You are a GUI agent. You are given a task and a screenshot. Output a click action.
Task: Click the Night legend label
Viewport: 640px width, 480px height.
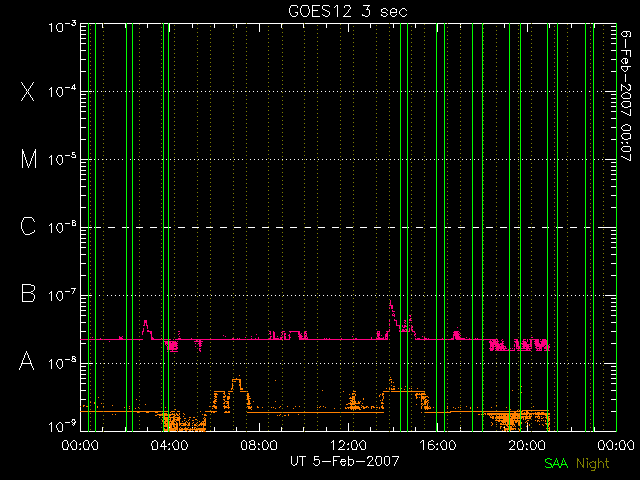tap(593, 464)
